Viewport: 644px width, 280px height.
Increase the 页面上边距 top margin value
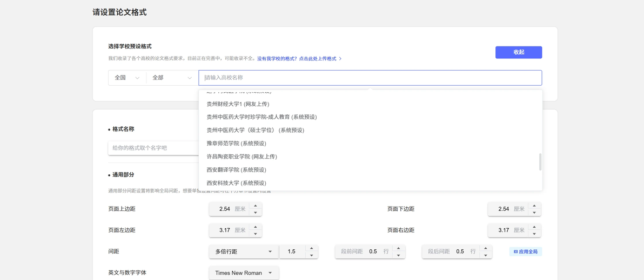click(x=256, y=206)
